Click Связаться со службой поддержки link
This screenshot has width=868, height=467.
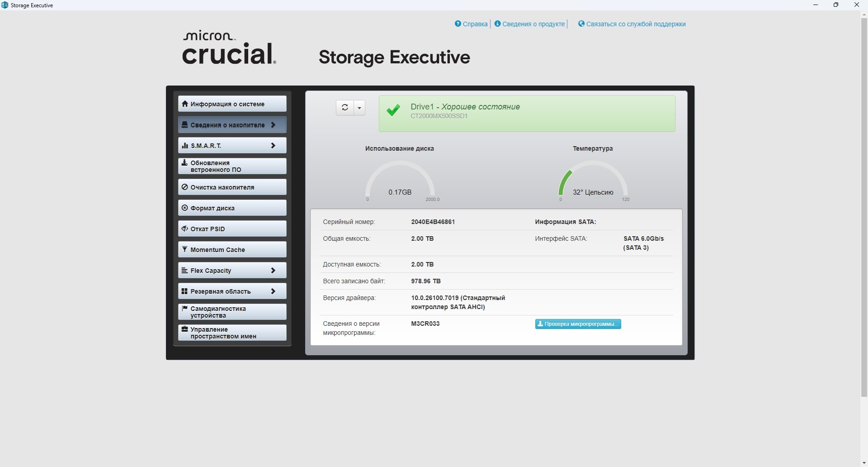635,24
